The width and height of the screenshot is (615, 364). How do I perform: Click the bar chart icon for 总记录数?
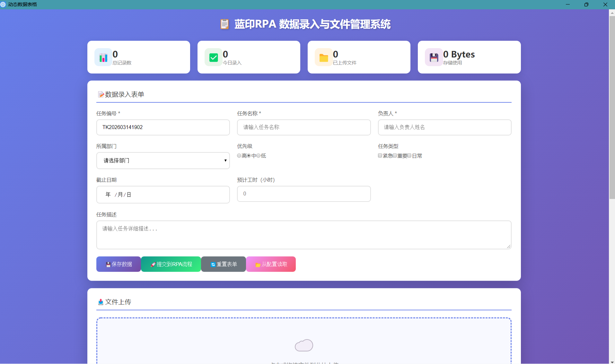(103, 57)
